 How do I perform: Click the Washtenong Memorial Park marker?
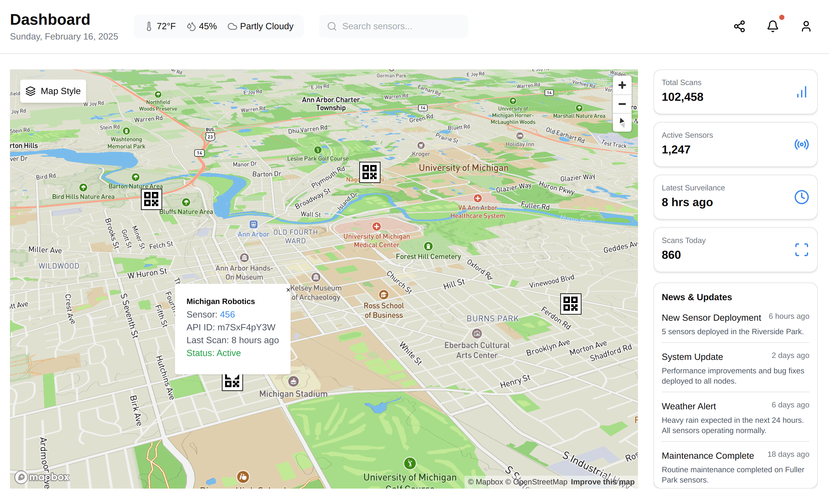(x=126, y=131)
